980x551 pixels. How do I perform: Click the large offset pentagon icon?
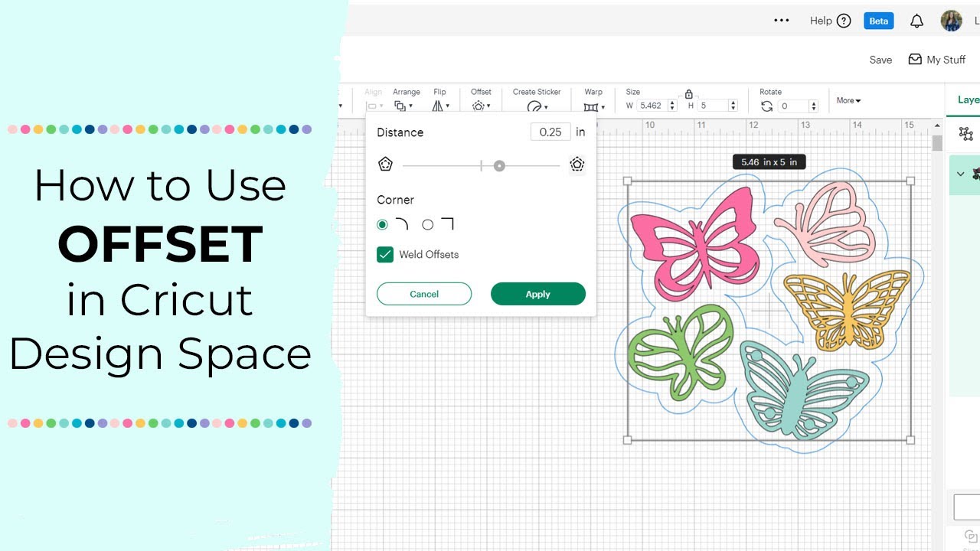click(x=577, y=165)
